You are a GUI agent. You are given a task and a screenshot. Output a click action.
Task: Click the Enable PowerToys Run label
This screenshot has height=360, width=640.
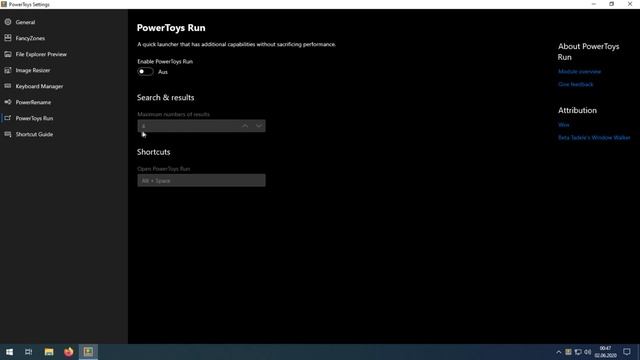pos(165,62)
